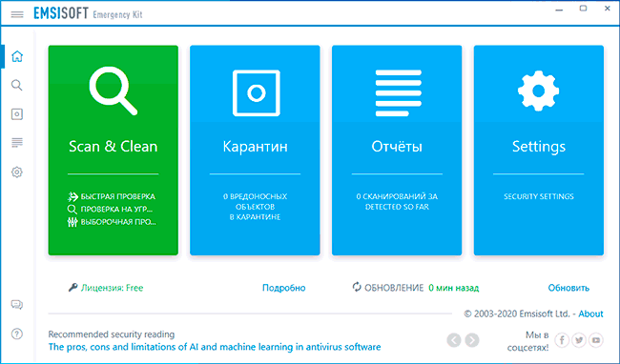Start Проверка на угр... malware scan
The width and height of the screenshot is (620, 364).
[x=111, y=210]
